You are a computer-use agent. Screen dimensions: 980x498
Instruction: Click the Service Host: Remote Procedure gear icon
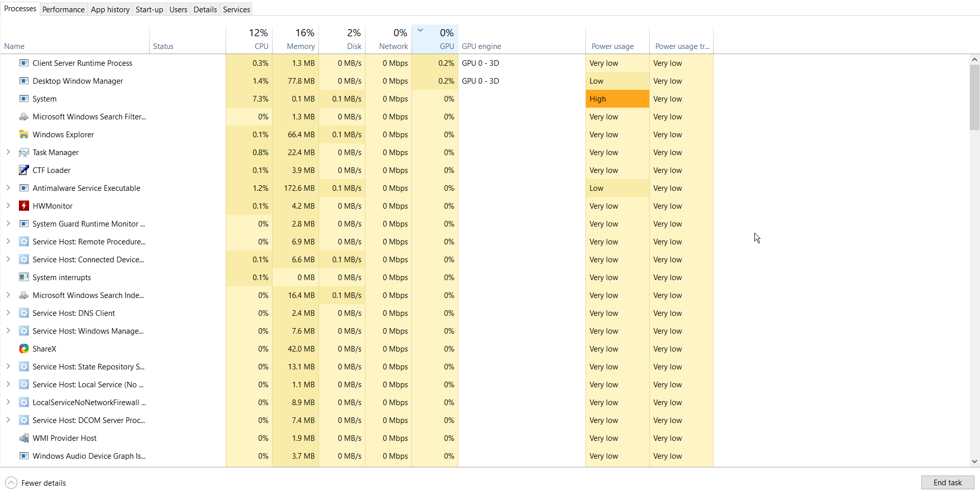click(23, 242)
